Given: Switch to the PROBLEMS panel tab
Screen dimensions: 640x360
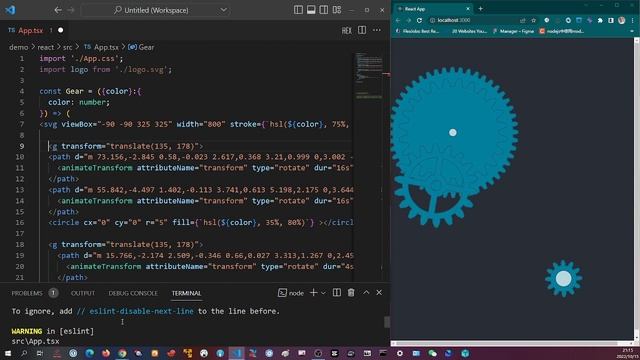Looking at the screenshot, I should click(x=27, y=293).
